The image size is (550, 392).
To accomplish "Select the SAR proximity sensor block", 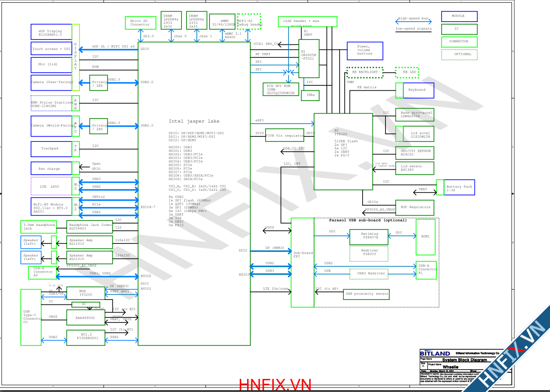I will [366, 294].
